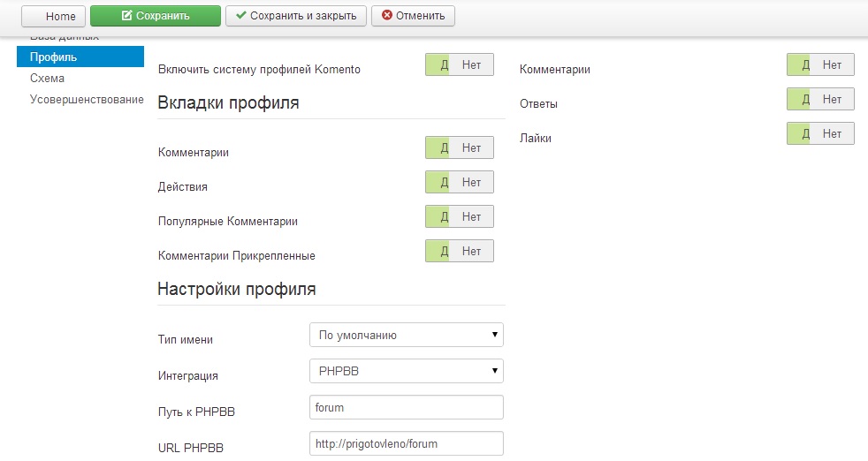868x461 pixels.
Task: Open the Тип имени dropdown
Action: (x=406, y=336)
